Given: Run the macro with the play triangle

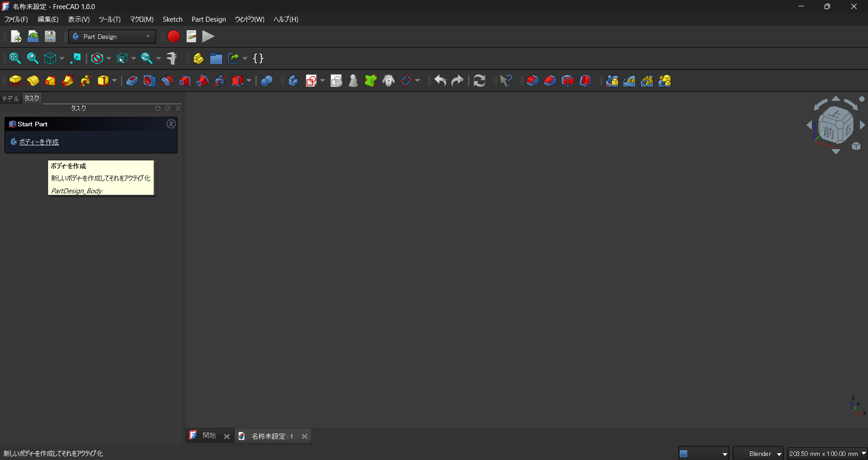Looking at the screenshot, I should point(209,37).
